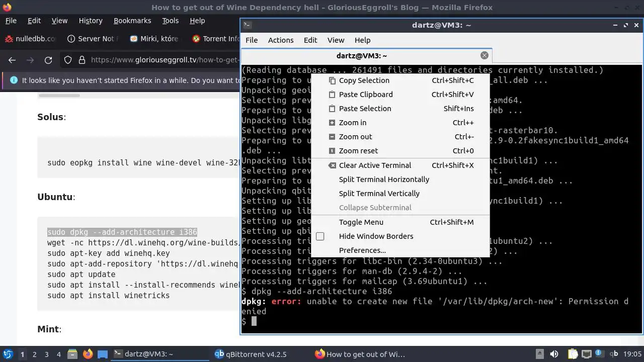This screenshot has width=644, height=362.
Task: Close the dartz@VM3 terminal tab
Action: point(484,56)
